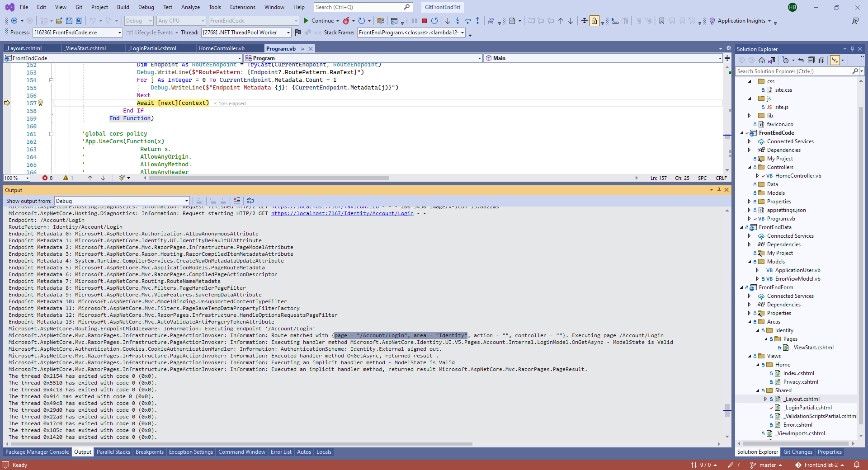Toggle word wrap in Output window
Viewport: 868px width, 470px height.
[x=250, y=201]
